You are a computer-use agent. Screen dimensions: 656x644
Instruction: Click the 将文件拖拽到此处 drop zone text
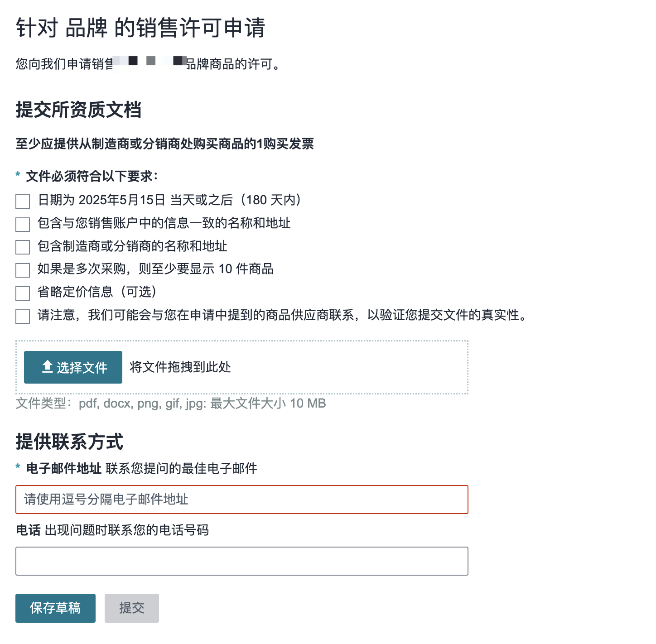(180, 367)
